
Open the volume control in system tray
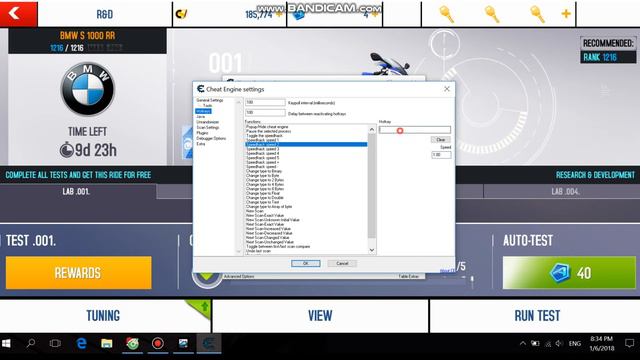click(x=559, y=343)
